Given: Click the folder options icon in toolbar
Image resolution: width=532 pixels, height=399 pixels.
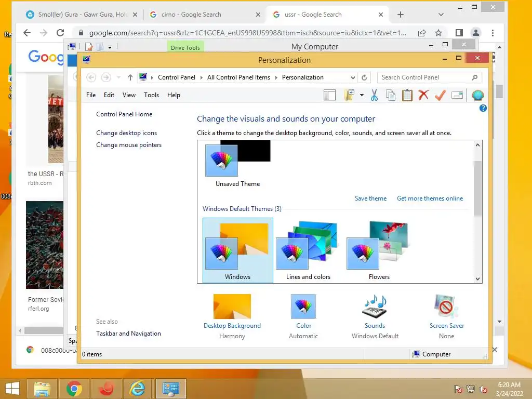Looking at the screenshot, I should [x=349, y=96].
